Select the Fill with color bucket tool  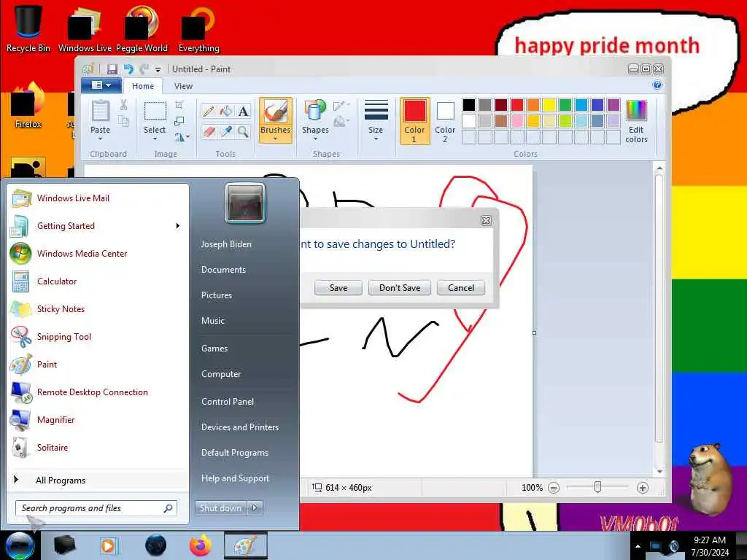pyautogui.click(x=226, y=112)
